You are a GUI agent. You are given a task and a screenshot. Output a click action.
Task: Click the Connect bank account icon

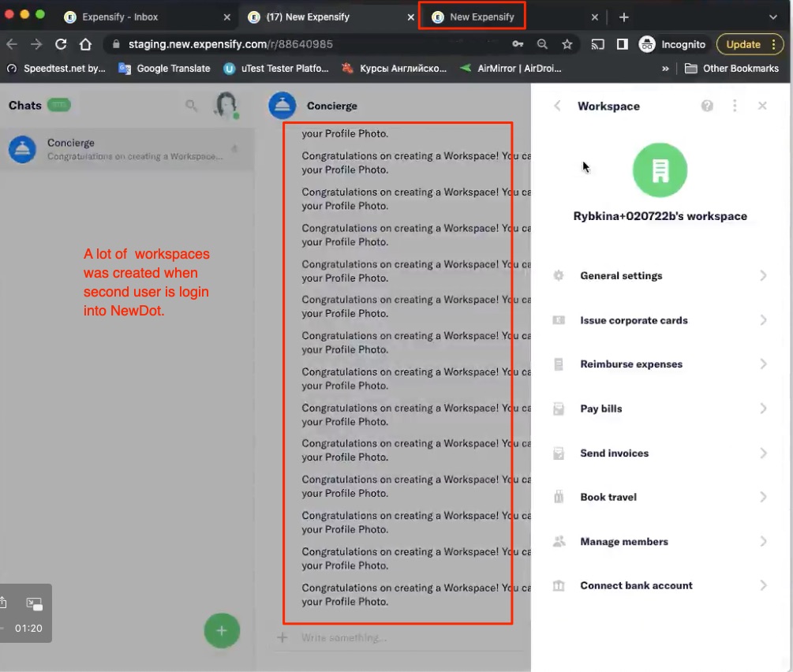point(559,585)
